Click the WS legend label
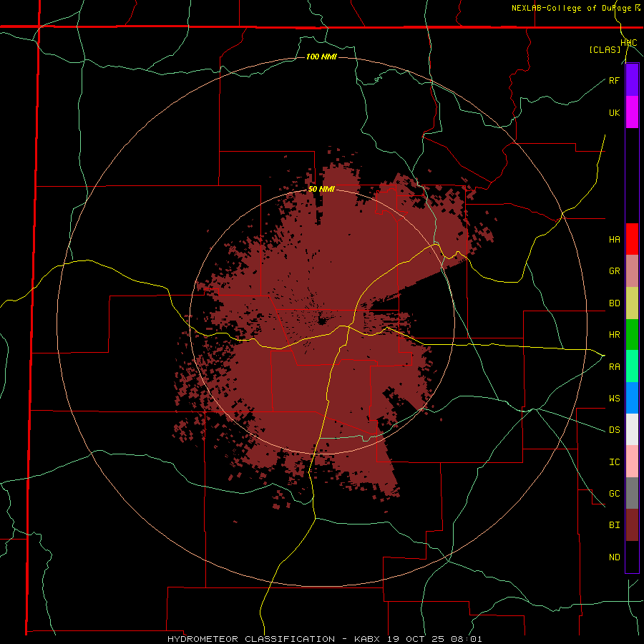The height and width of the screenshot is (644, 644). pyautogui.click(x=614, y=398)
